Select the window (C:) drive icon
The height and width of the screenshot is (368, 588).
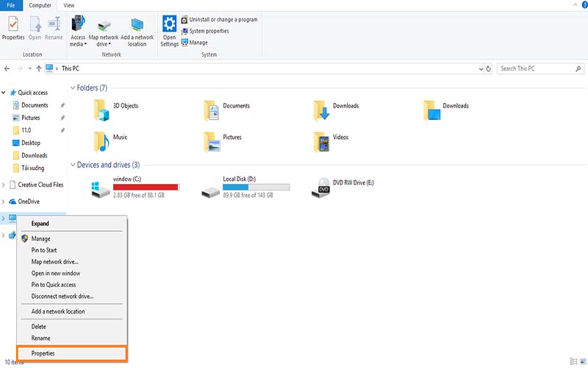point(101,190)
